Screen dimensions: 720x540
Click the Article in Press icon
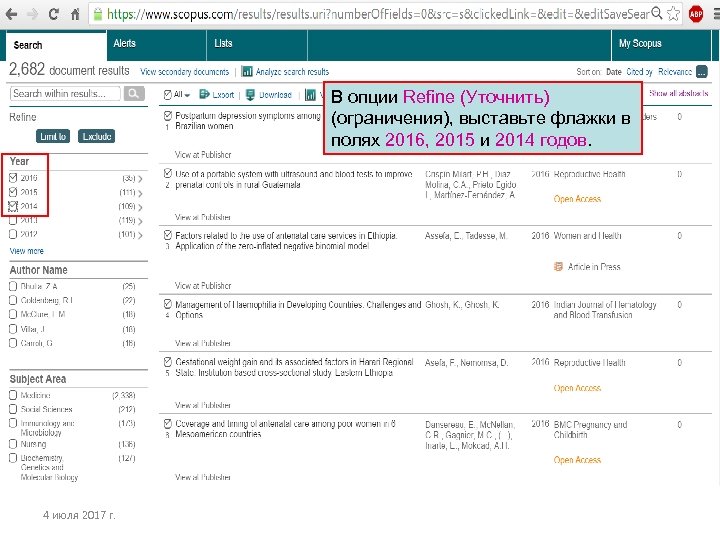[558, 266]
